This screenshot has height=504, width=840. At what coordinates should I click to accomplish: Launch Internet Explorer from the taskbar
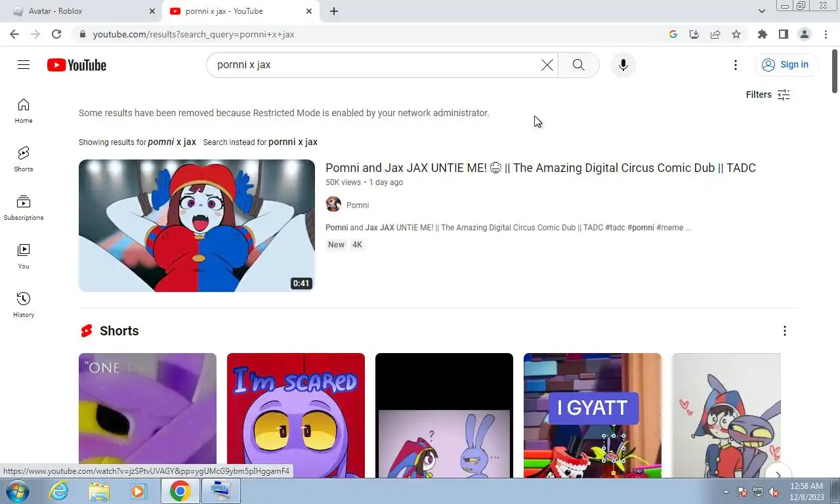click(x=58, y=491)
